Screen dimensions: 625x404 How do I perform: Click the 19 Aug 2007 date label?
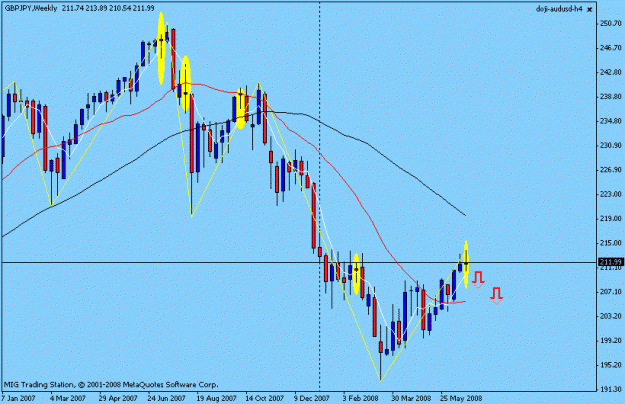tap(216, 398)
